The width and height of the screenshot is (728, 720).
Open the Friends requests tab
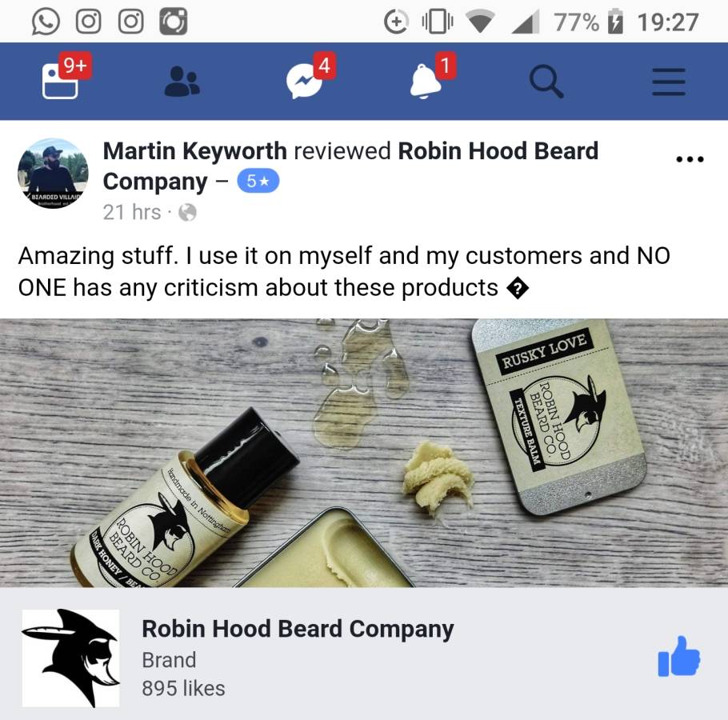pyautogui.click(x=182, y=82)
